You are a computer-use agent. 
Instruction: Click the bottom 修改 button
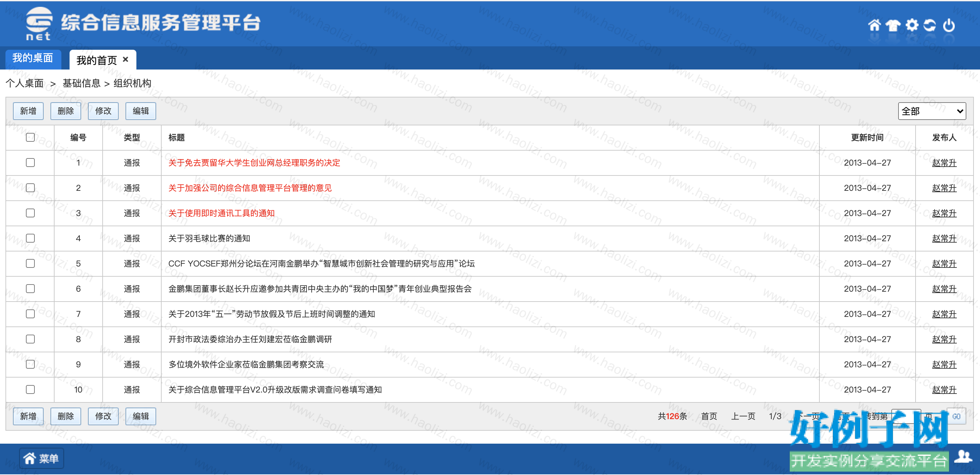(103, 416)
